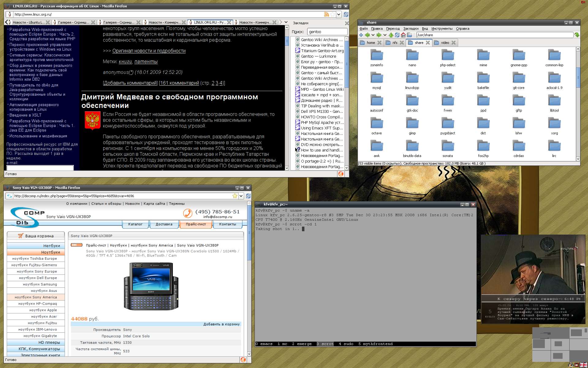
Task: Click the Добавить комментарий link
Action: [130, 83]
